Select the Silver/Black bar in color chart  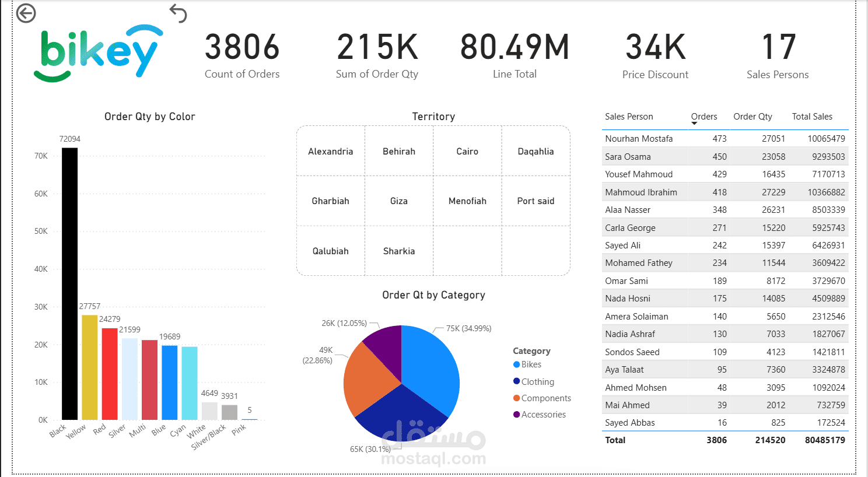point(230,412)
